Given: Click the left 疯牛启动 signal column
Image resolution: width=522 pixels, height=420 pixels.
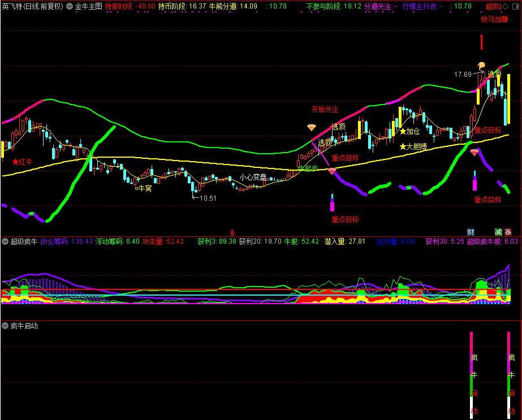Looking at the screenshot, I should pyautogui.click(x=472, y=375).
